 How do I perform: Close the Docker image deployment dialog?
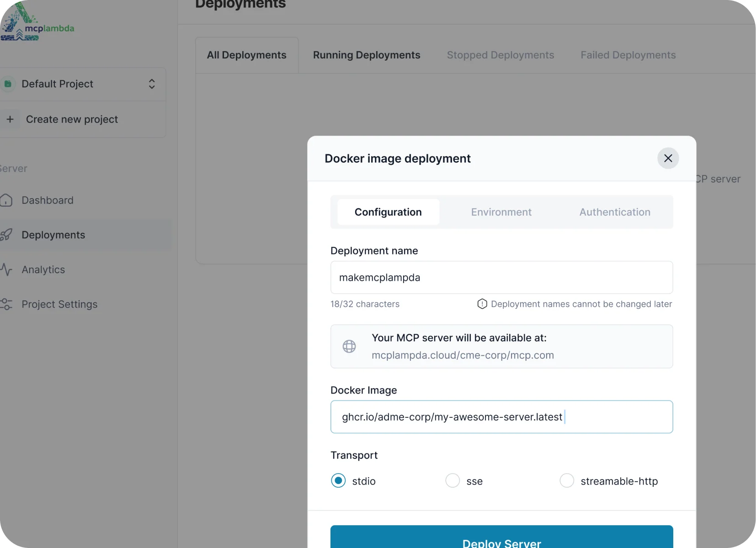point(668,158)
